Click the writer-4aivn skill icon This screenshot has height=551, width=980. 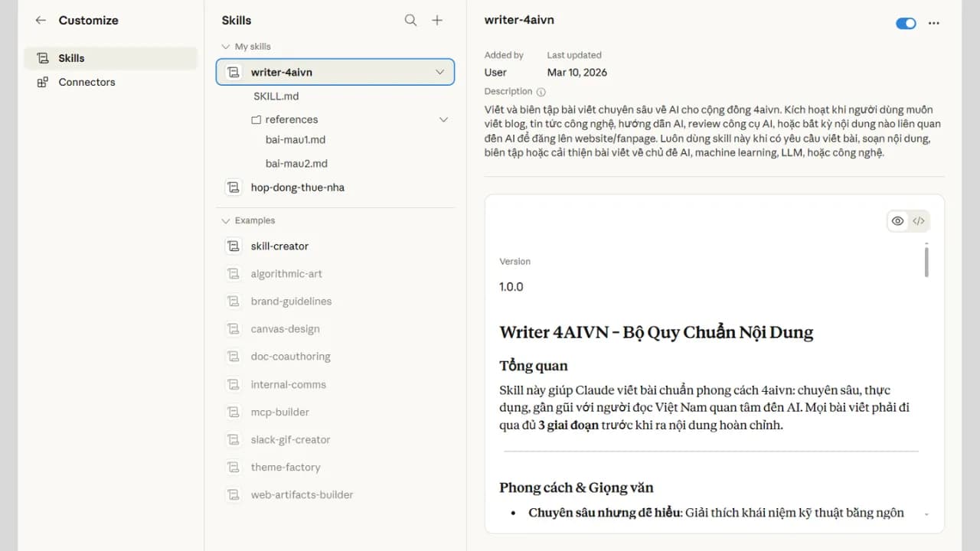point(234,72)
